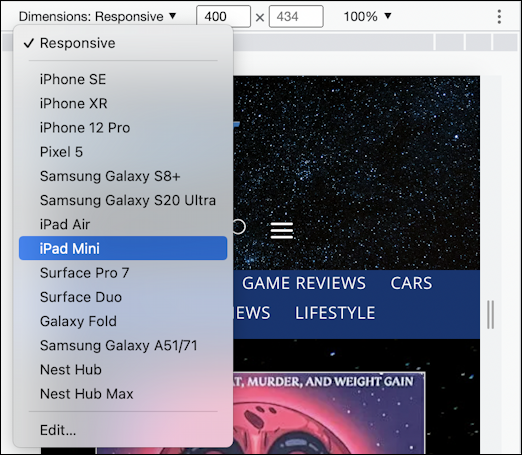Select Galaxy Fold device
This screenshot has height=455, width=522.
123,321
